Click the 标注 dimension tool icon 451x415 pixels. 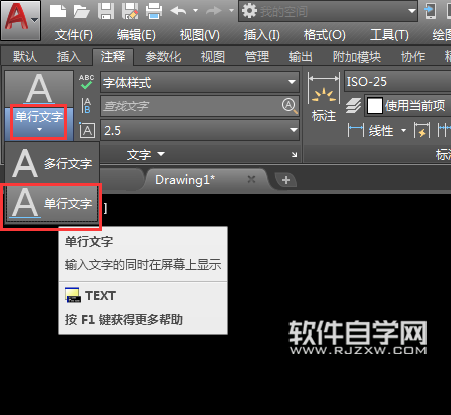point(324,97)
